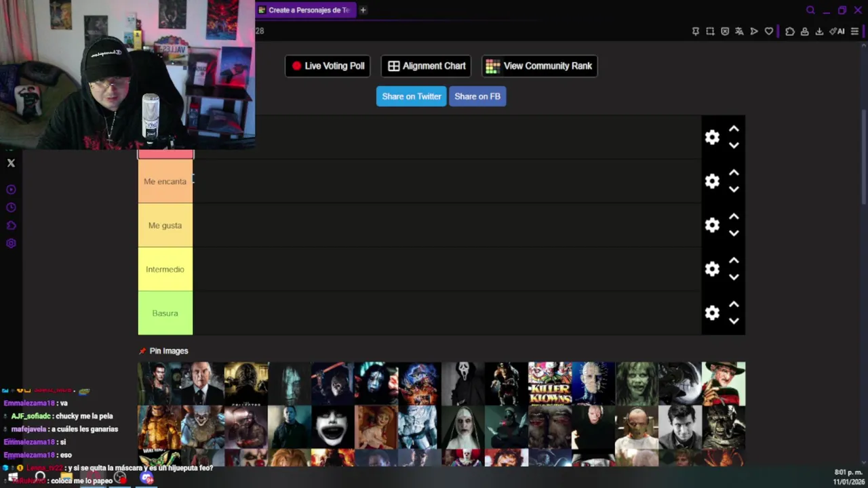Toggle Pin Images option
Viewport: 868px width, 488px height.
163,351
